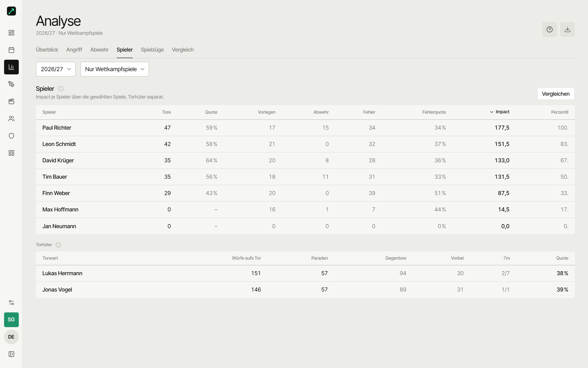
Task: Open the four-squares grid sidebar icon
Action: [x=11, y=153]
